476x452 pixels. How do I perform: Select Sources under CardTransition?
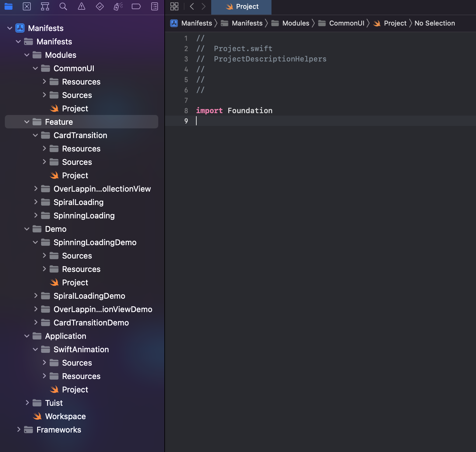(82, 162)
